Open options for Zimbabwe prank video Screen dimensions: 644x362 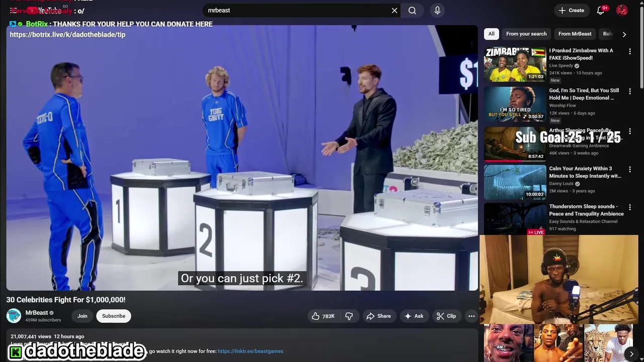[x=629, y=51]
